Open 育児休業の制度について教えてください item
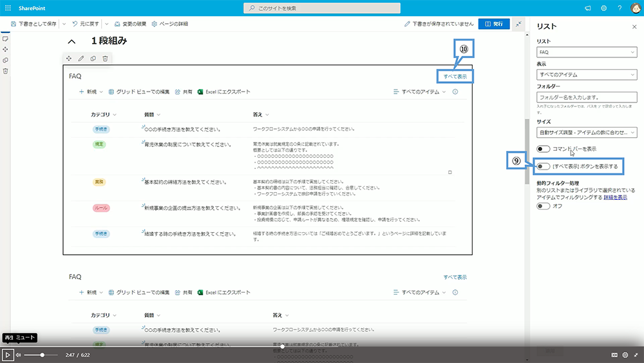 click(x=187, y=144)
